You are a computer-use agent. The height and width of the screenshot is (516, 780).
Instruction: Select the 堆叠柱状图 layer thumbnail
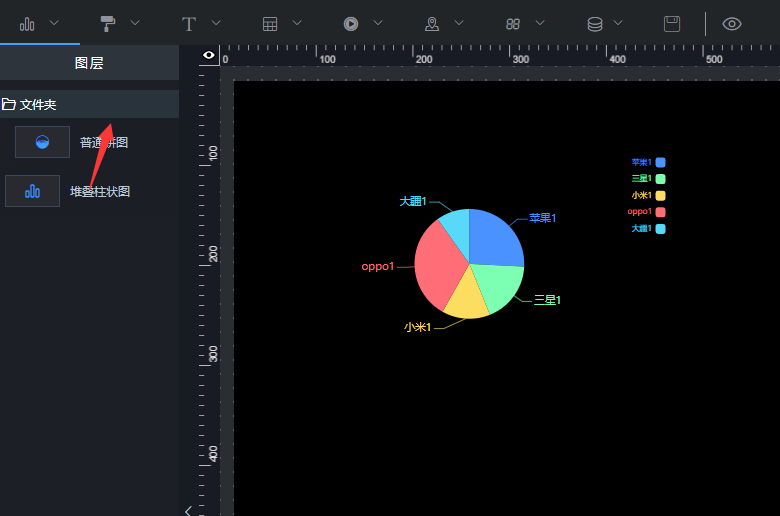32,191
